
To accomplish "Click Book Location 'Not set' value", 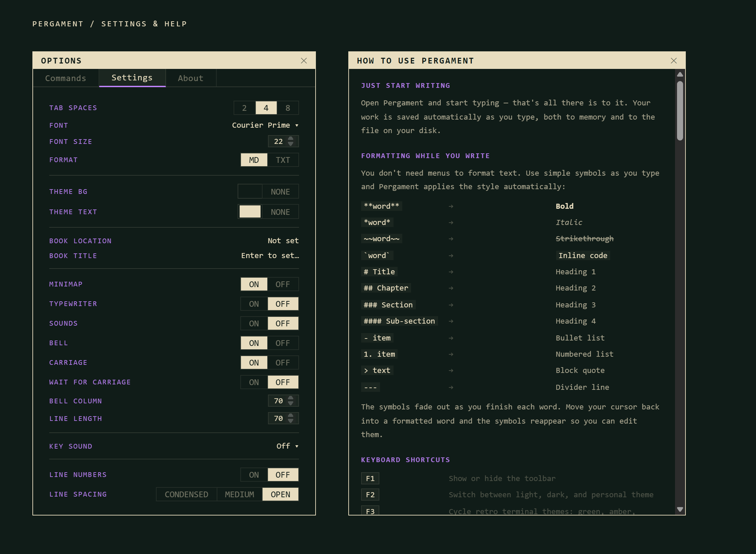I will pos(283,241).
